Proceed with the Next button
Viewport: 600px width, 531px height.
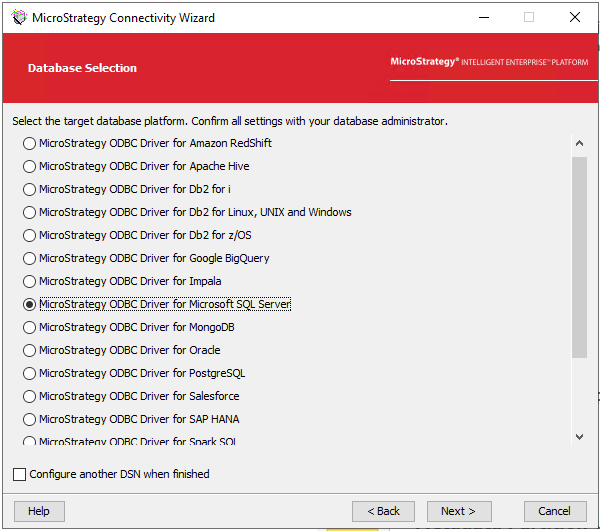point(459,511)
